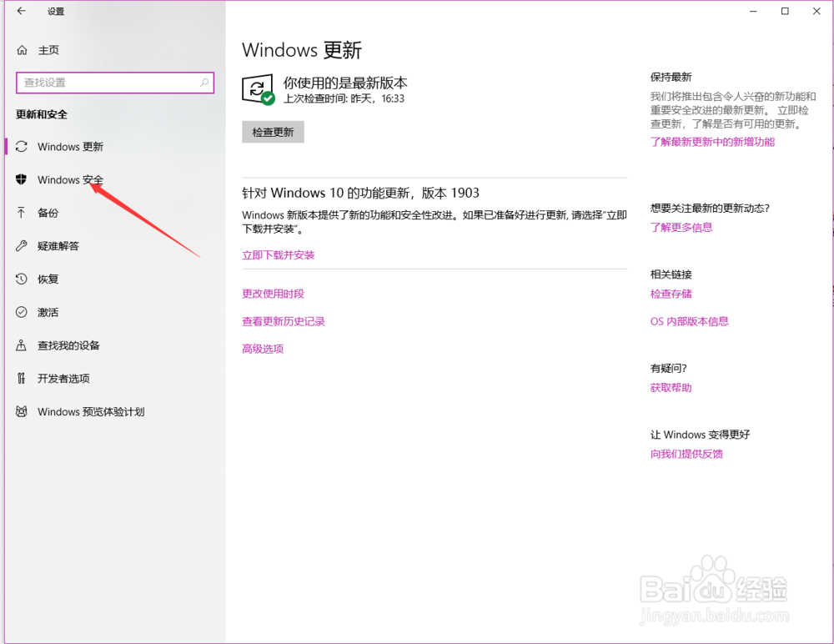The height and width of the screenshot is (644, 834).
Task: Click the Windows 预览体验计划 cat icon
Action: [x=22, y=411]
